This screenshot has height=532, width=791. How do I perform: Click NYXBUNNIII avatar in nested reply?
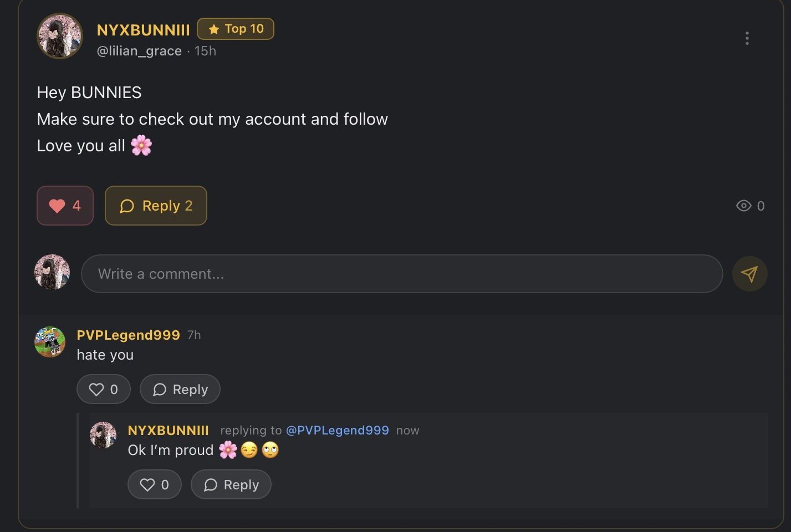103,435
